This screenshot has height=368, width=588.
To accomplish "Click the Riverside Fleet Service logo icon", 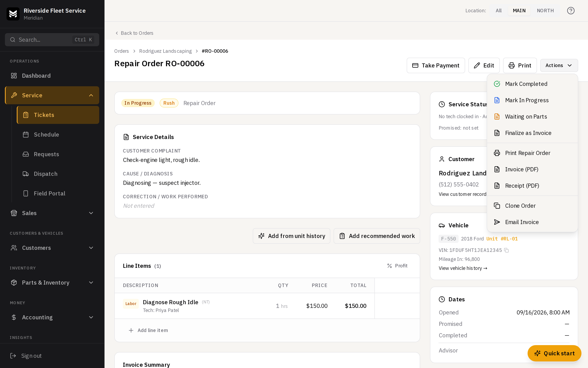I will tap(13, 14).
